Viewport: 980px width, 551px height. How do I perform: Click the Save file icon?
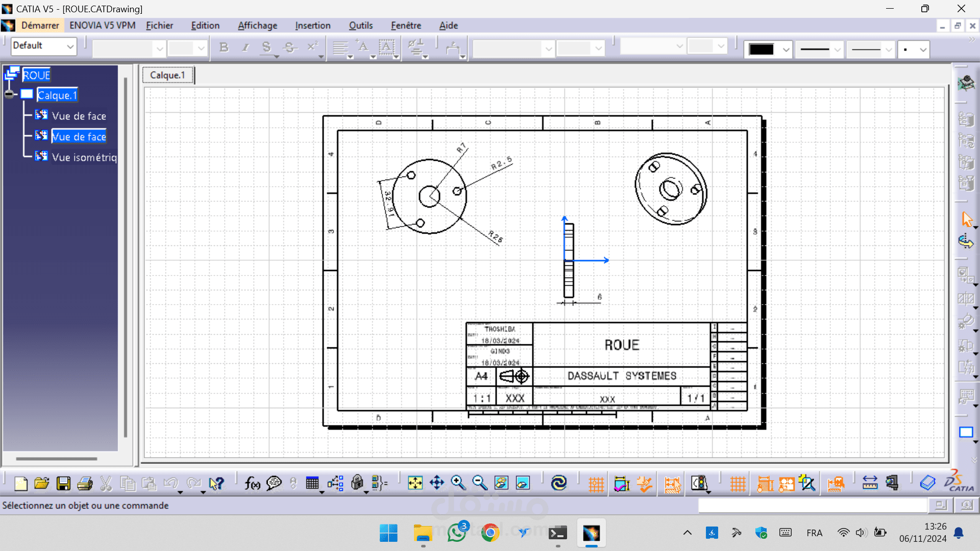point(63,483)
